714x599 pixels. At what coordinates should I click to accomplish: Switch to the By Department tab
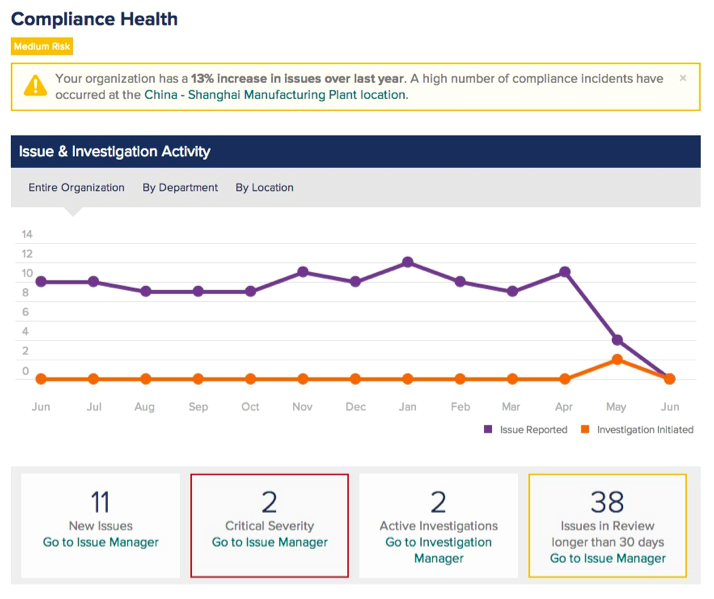point(180,188)
